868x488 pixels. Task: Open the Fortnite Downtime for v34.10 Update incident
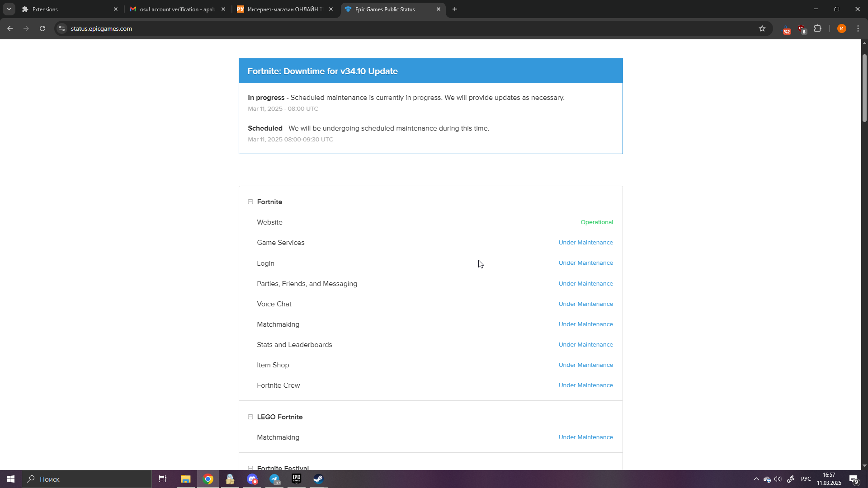point(322,71)
